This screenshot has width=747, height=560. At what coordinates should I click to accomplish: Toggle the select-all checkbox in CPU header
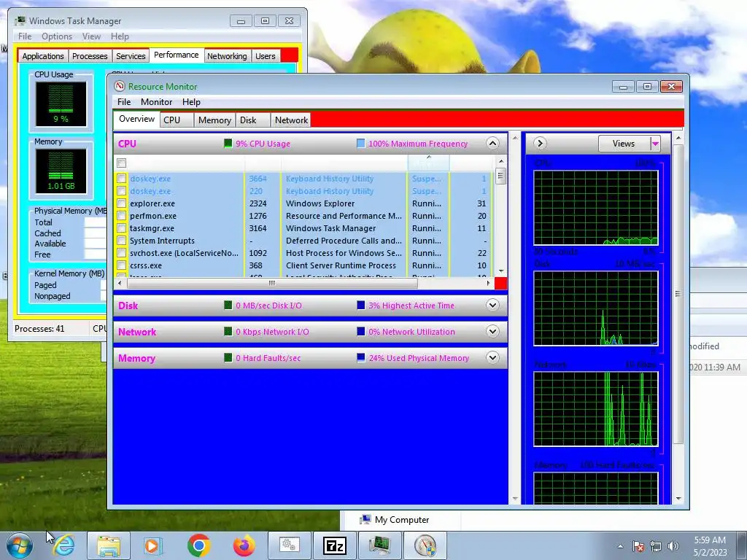[122, 163]
